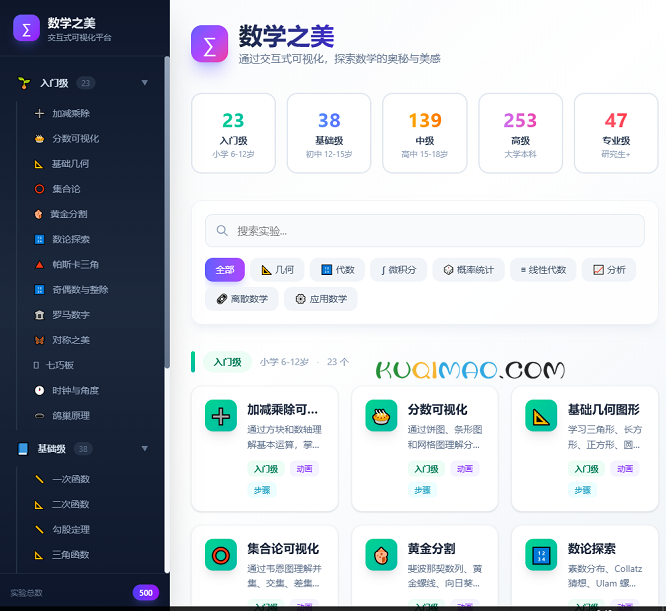
Task: Click the shell icon beside 黄金分割 in sidebar
Action: 38,214
